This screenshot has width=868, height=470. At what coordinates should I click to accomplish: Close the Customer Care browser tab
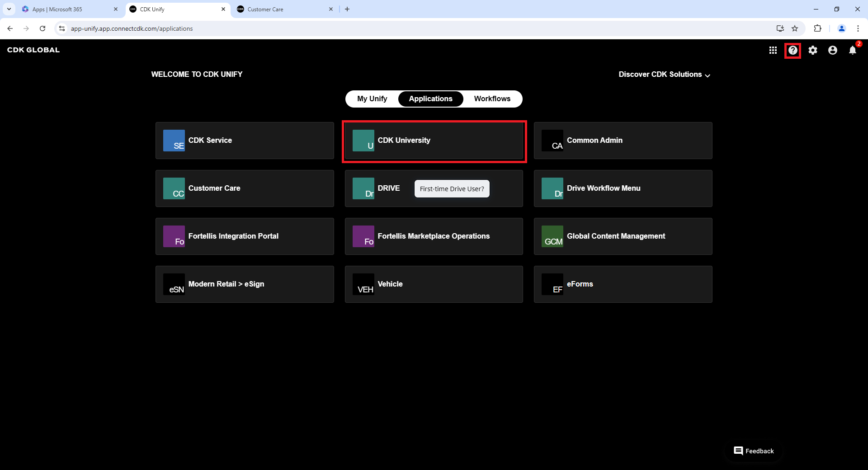[331, 9]
